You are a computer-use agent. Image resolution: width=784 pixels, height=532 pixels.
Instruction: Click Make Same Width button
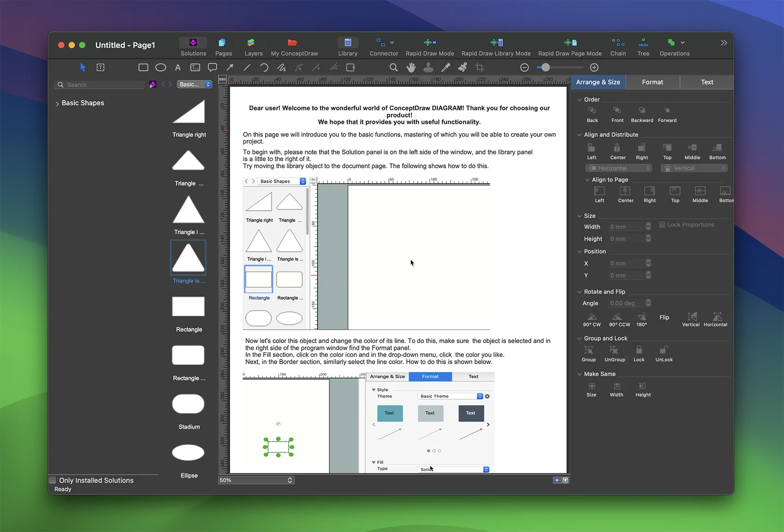tap(617, 389)
